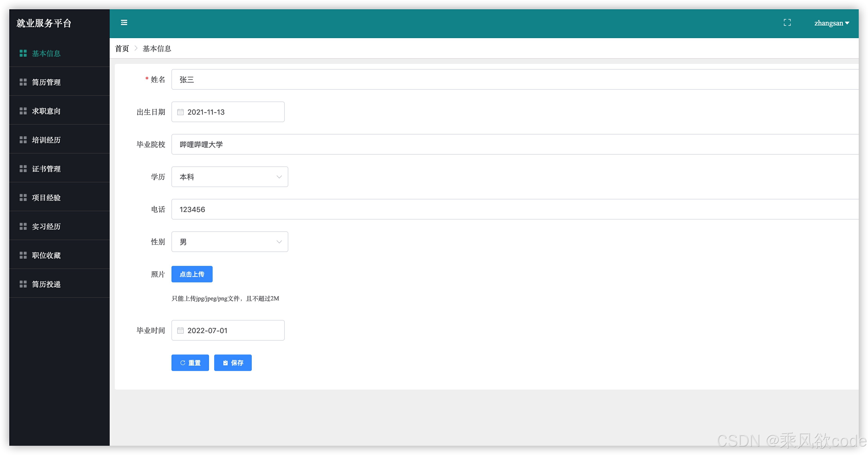The width and height of the screenshot is (868, 455).
Task: Expand the 性别 dropdown showing 男
Action: point(229,242)
